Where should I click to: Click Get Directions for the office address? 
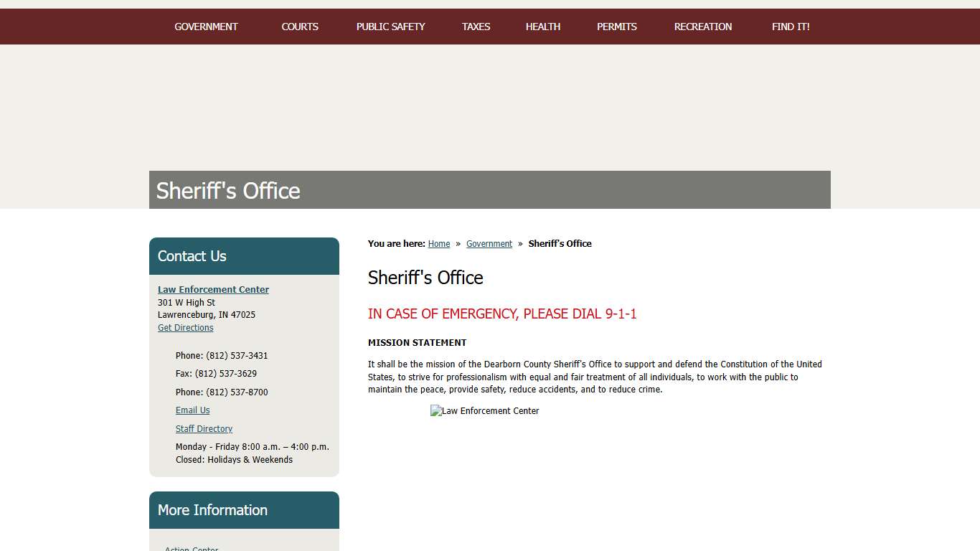click(x=185, y=327)
